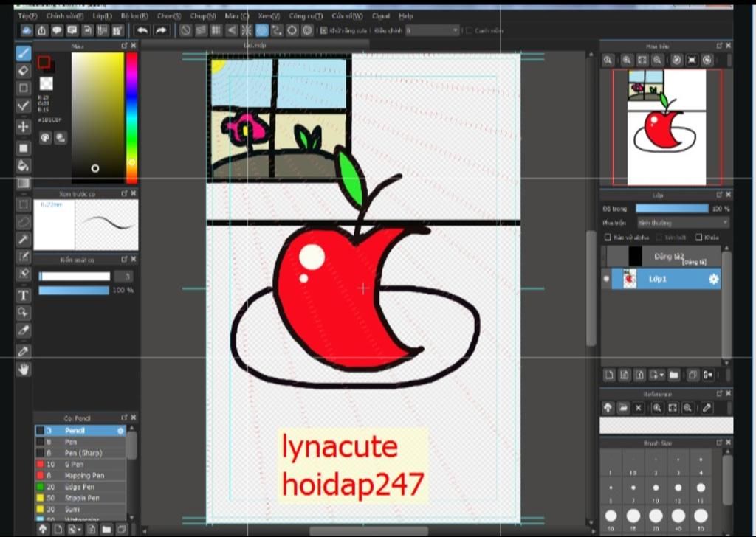Click the Undo arrow in the toolbar

[x=142, y=30]
